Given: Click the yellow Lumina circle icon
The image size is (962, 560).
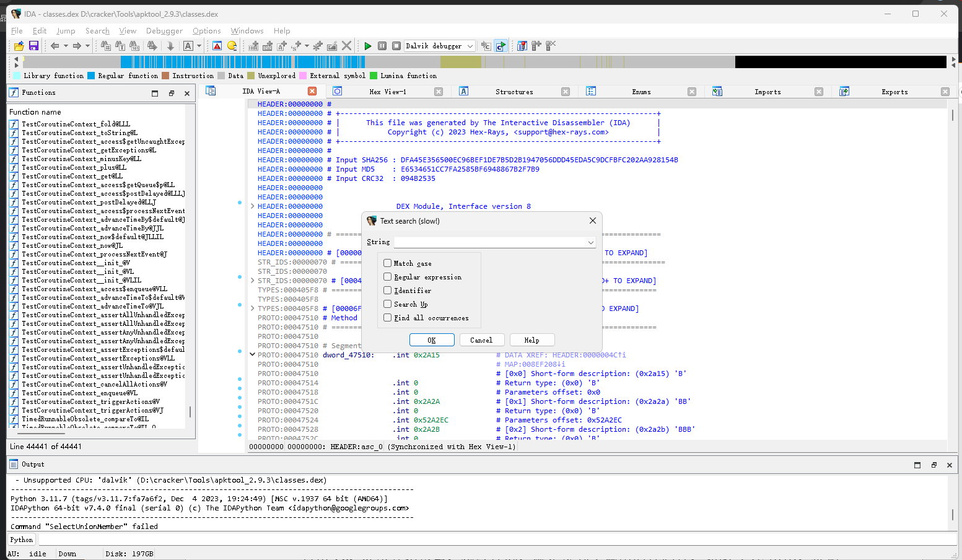Looking at the screenshot, I should [232, 46].
